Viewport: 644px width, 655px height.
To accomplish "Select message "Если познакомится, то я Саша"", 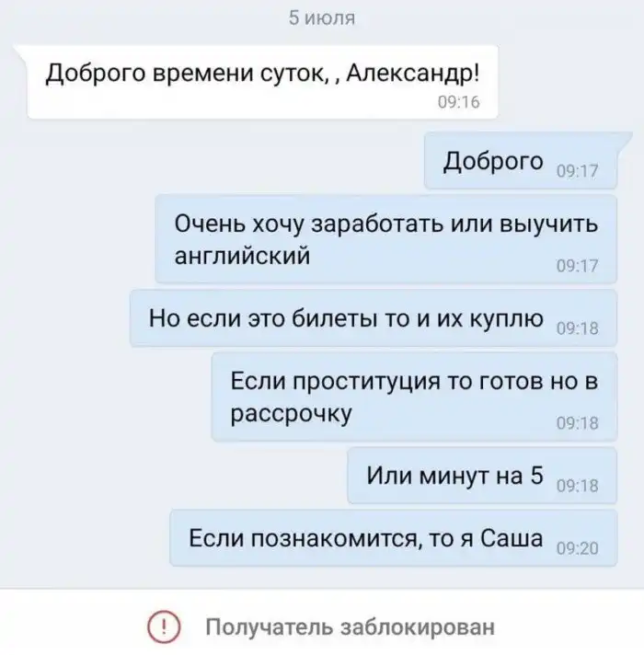I will click(x=394, y=538).
